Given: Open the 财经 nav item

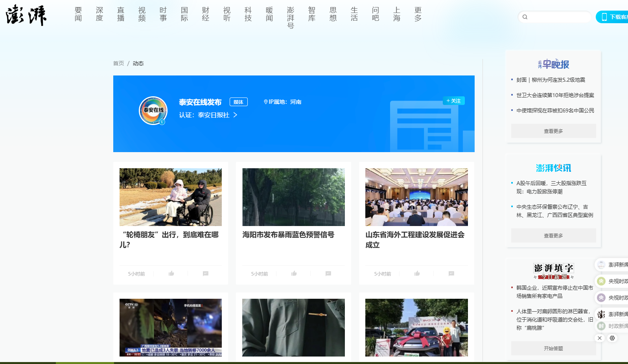Looking at the screenshot, I should 206,14.
